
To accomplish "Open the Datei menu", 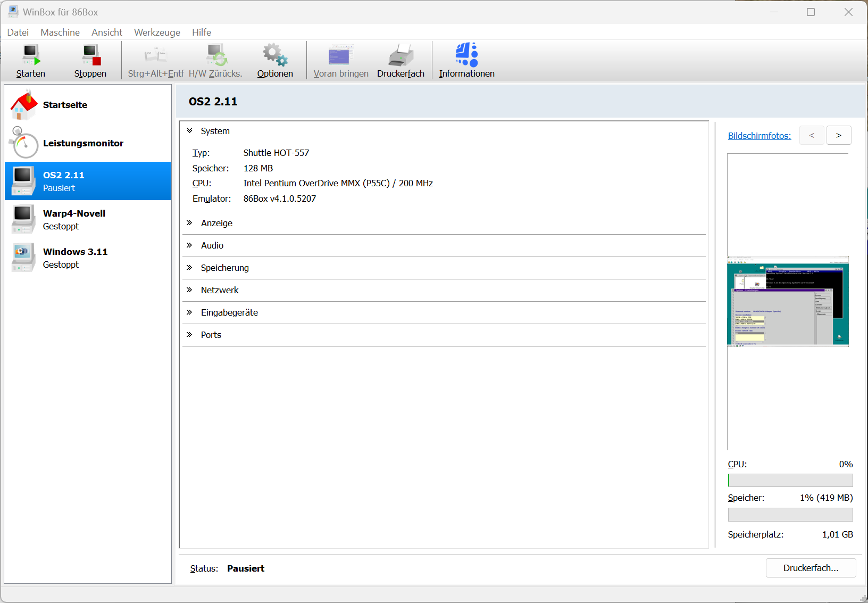I will click(18, 32).
